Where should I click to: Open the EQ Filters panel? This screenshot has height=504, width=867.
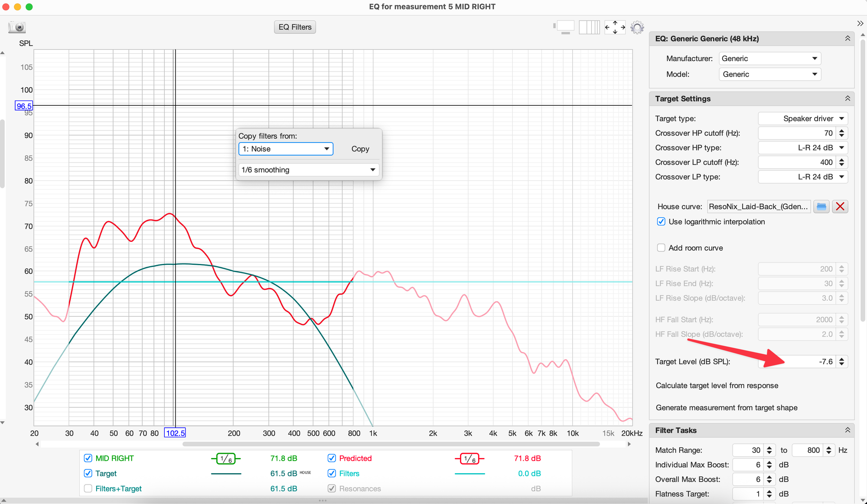click(x=295, y=27)
